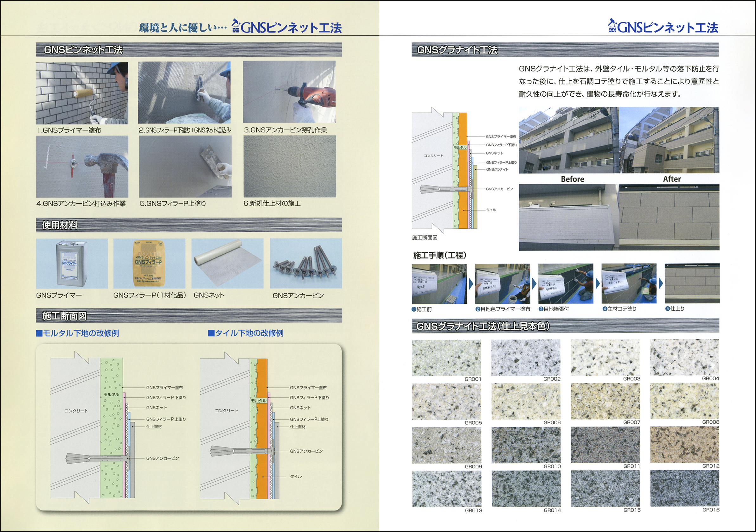The width and height of the screenshot is (756, 532).
Task: Choose the GR015 gray swatch
Action: click(x=605, y=489)
